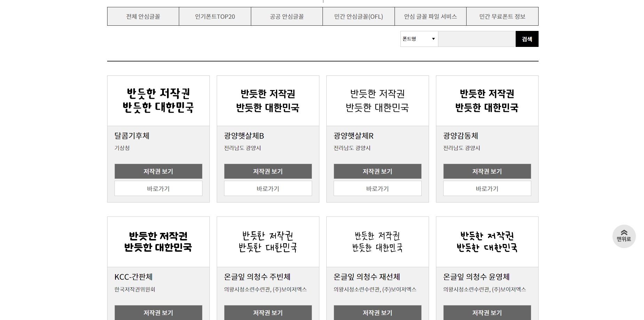644x320 pixels.
Task: Click the 검색 search button
Action: [527, 39]
